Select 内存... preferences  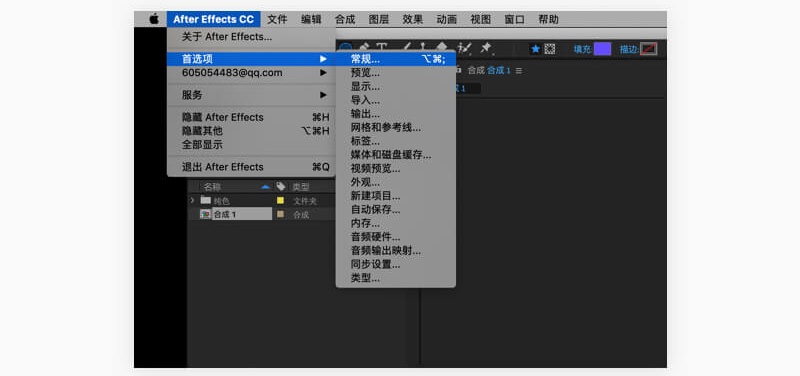pos(396,223)
